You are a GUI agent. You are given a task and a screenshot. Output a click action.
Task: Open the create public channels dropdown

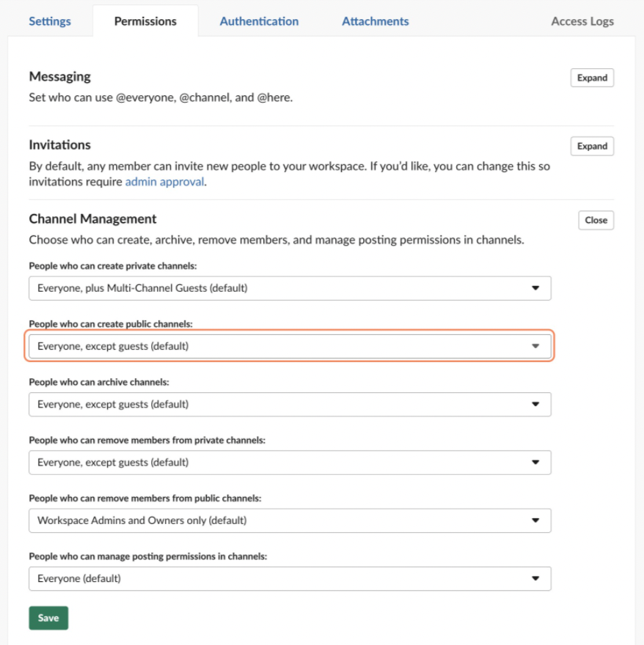tap(290, 346)
